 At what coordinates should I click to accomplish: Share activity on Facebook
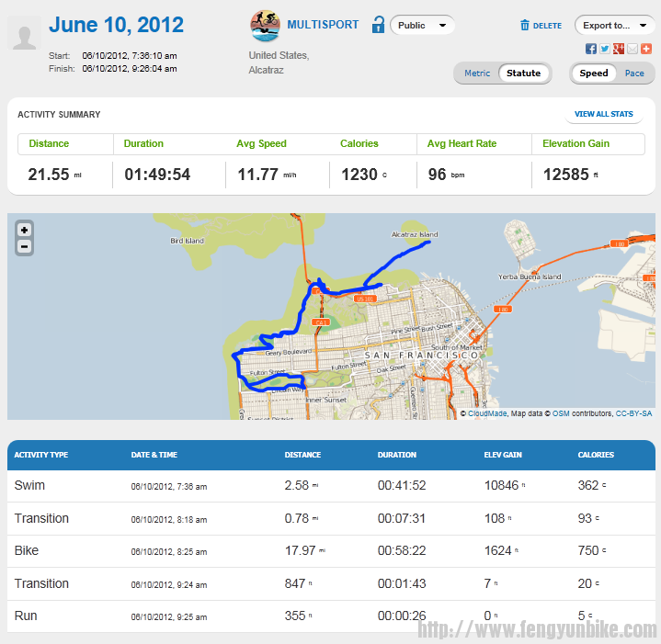591,49
